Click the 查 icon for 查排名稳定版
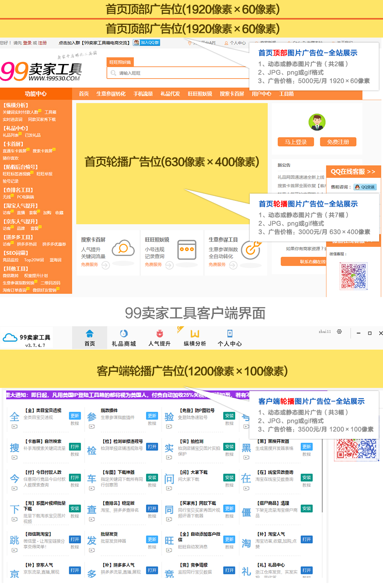The width and height of the screenshot is (383, 588). click(x=92, y=509)
